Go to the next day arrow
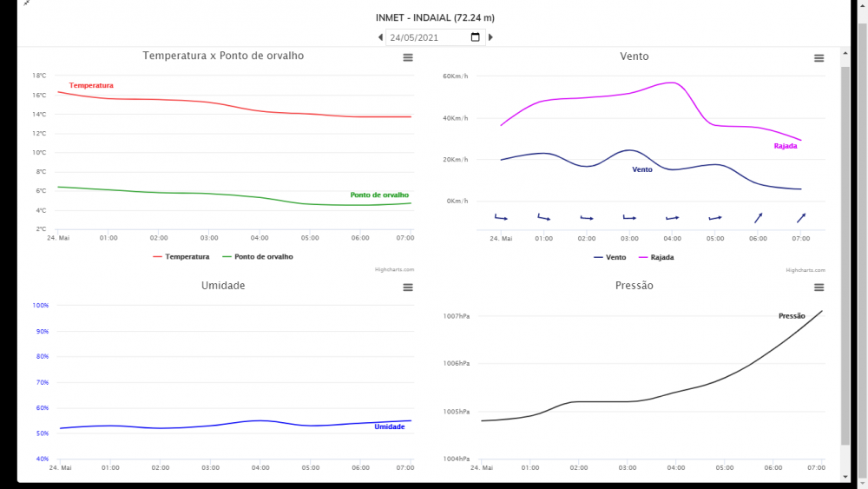The height and width of the screenshot is (489, 868). [490, 37]
